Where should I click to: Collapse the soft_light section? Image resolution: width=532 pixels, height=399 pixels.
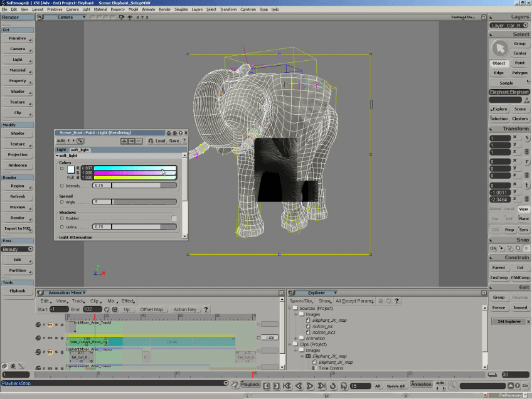coord(58,156)
